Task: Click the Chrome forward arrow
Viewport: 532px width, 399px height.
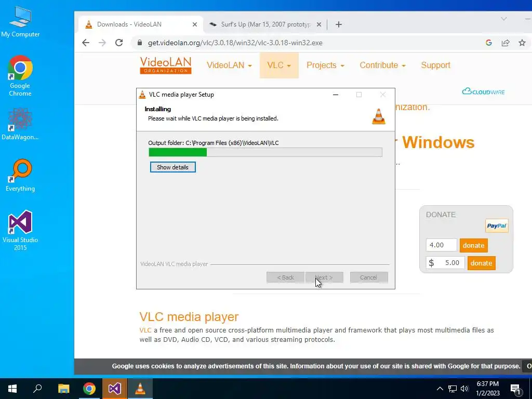Action: 102,43
